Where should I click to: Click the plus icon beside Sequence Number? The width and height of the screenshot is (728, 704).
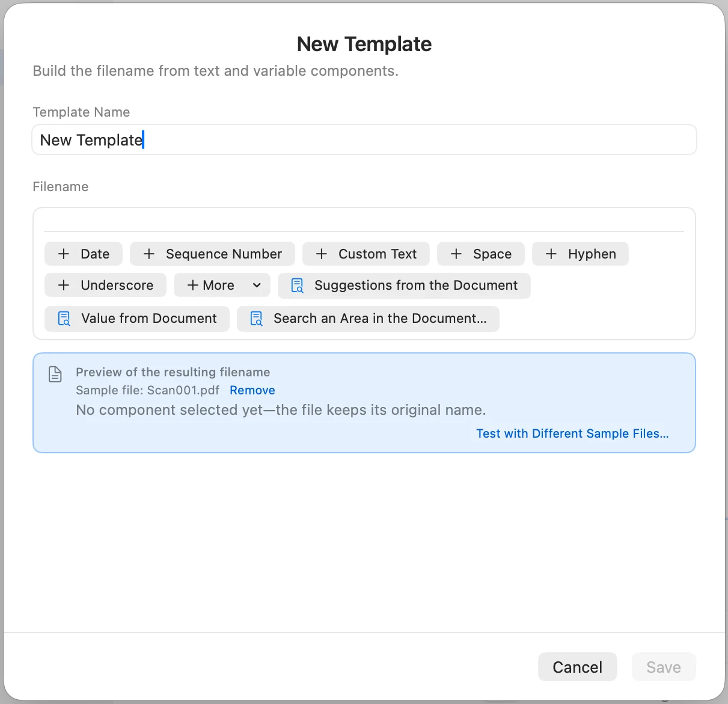tap(149, 254)
